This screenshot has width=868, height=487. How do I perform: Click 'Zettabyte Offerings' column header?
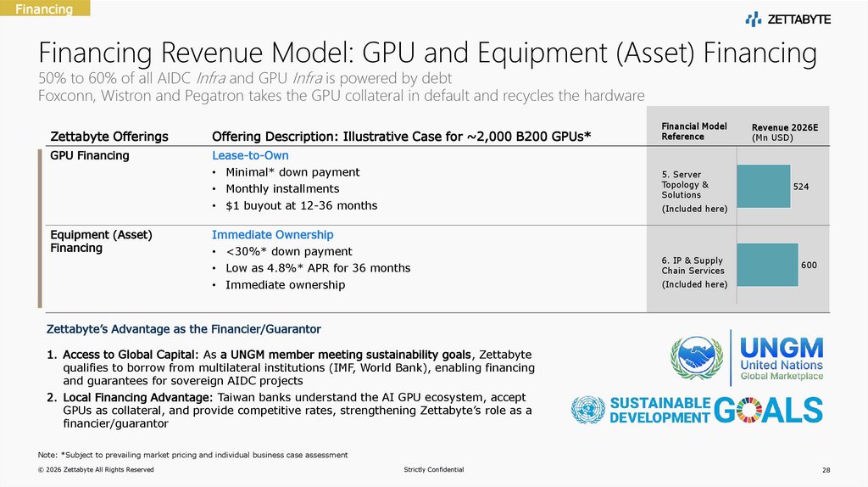[x=109, y=137]
